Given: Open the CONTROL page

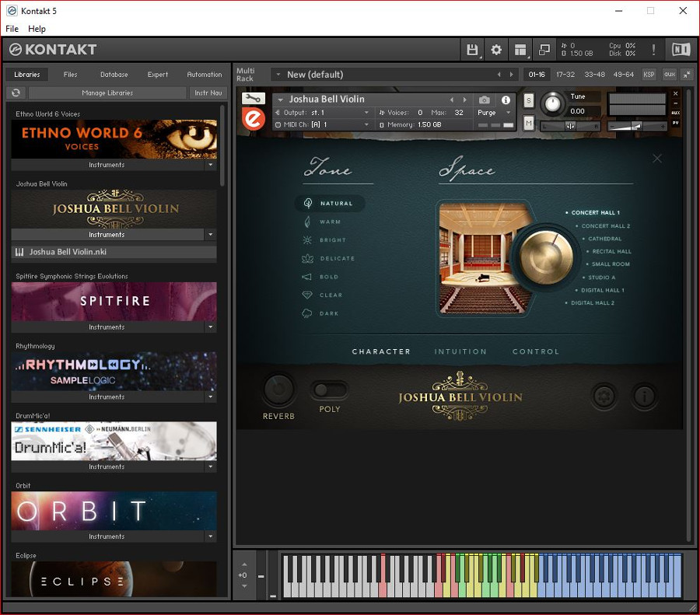Looking at the screenshot, I should [x=536, y=351].
